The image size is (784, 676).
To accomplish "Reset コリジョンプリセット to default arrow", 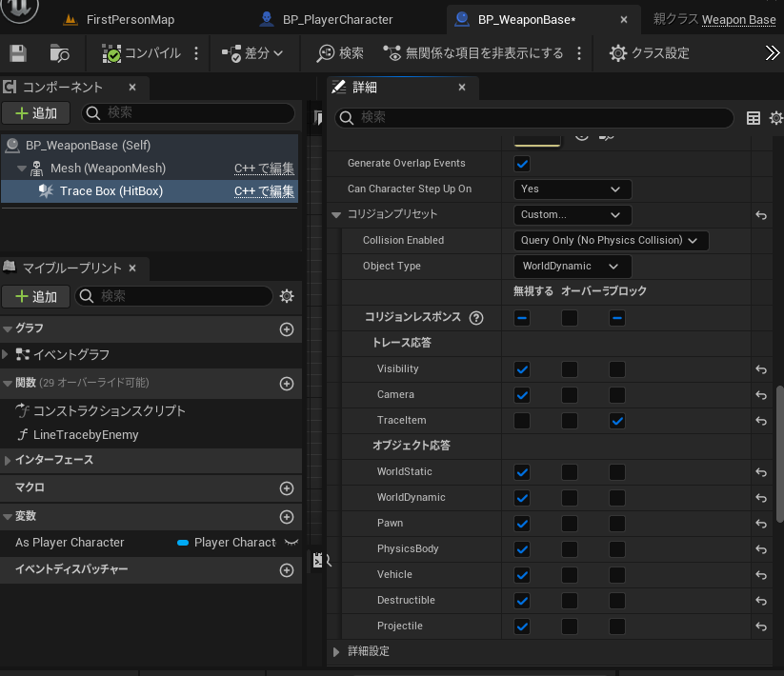I will 761,215.
